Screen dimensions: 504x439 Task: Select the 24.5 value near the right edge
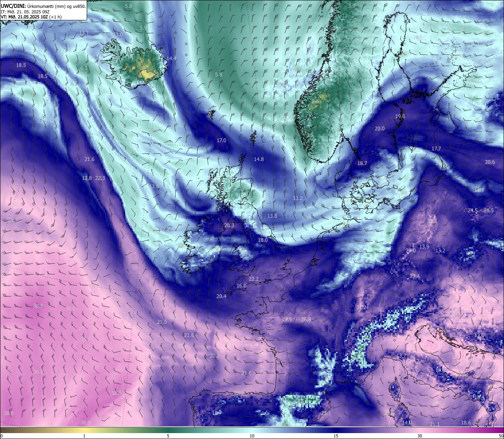click(472, 210)
